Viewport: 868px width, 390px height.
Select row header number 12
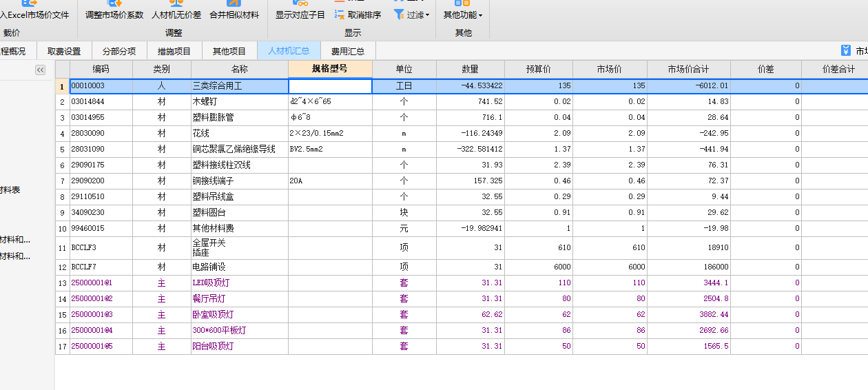pyautogui.click(x=62, y=267)
